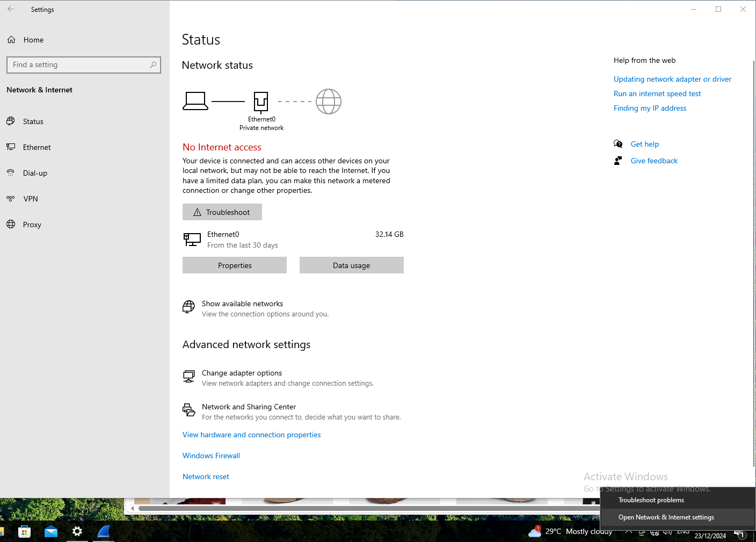Click the Show available networks globe icon
Screen dimensions: 756x542
click(188, 307)
